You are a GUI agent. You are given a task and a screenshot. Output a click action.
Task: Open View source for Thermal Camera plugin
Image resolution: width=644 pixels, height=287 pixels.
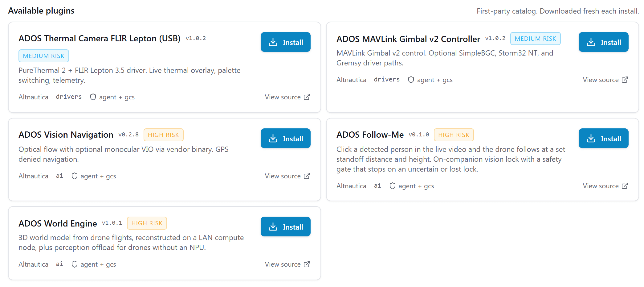click(287, 97)
